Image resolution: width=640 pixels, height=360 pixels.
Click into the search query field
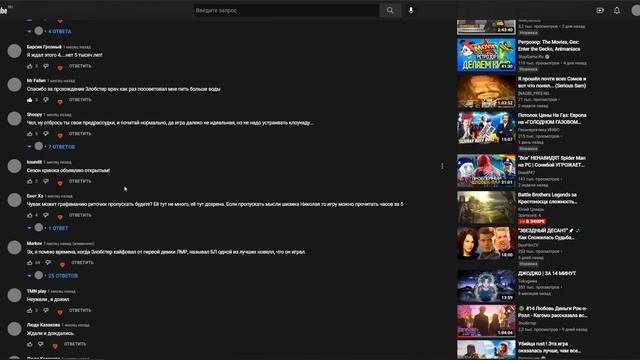(286, 10)
